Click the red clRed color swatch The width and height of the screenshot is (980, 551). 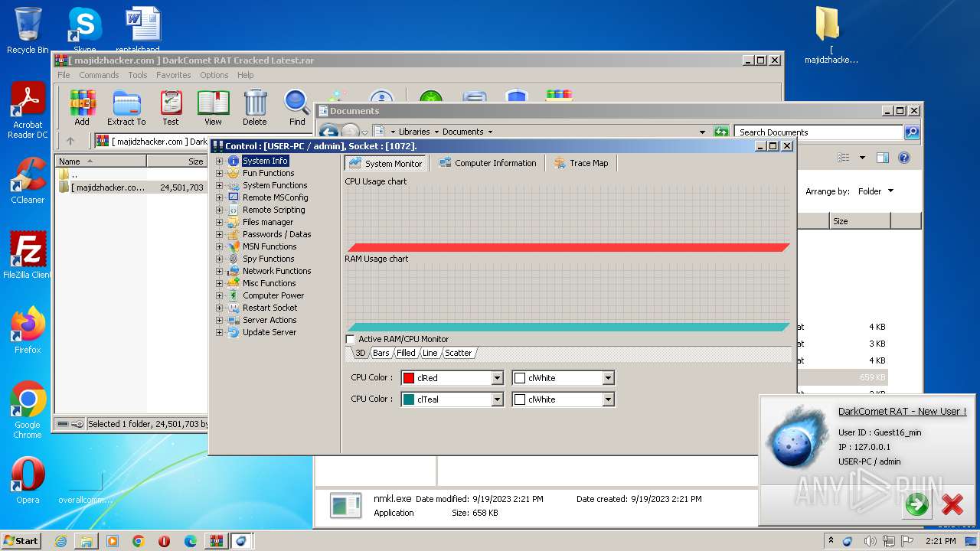(x=409, y=378)
